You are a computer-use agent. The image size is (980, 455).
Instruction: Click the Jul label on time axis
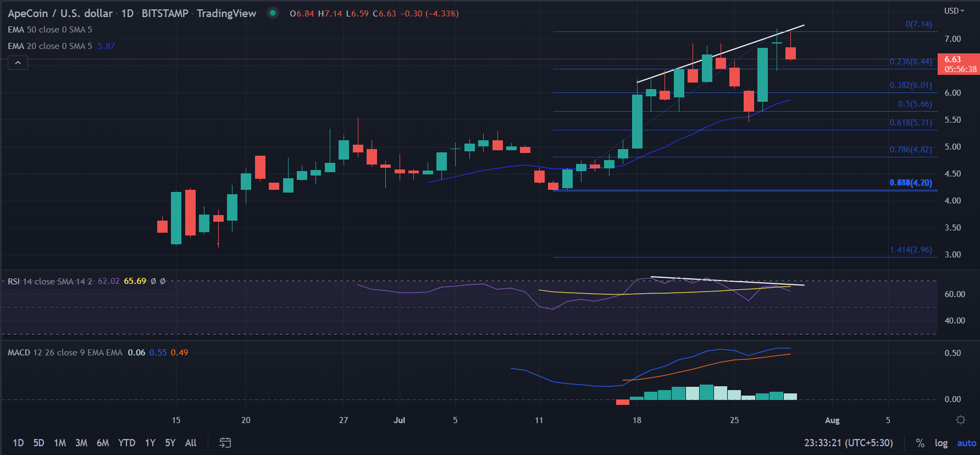click(x=400, y=420)
